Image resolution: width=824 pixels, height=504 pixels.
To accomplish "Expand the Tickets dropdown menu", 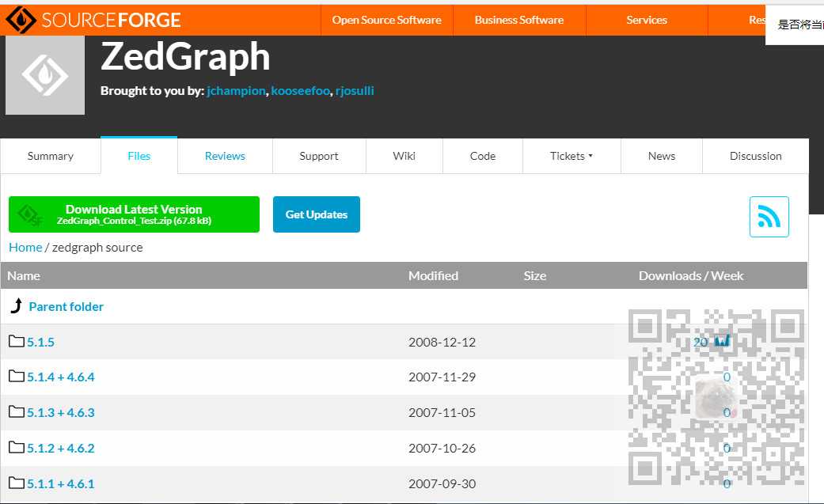I will coord(571,156).
